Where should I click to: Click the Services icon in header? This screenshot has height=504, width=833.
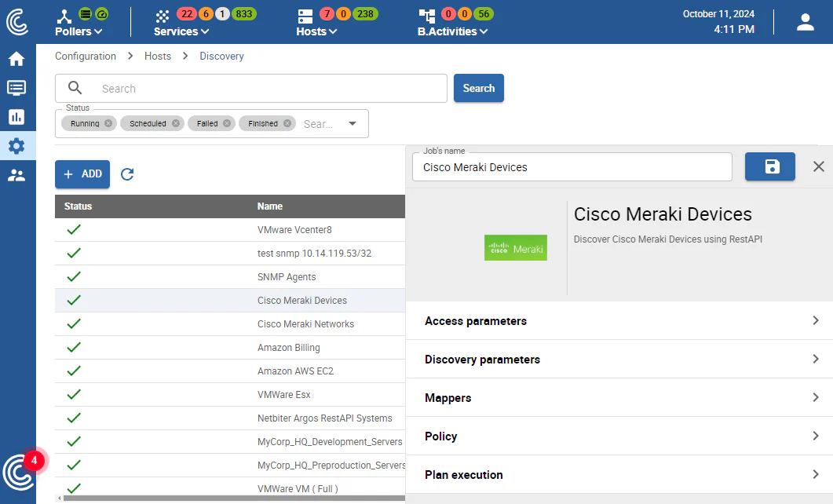point(163,16)
